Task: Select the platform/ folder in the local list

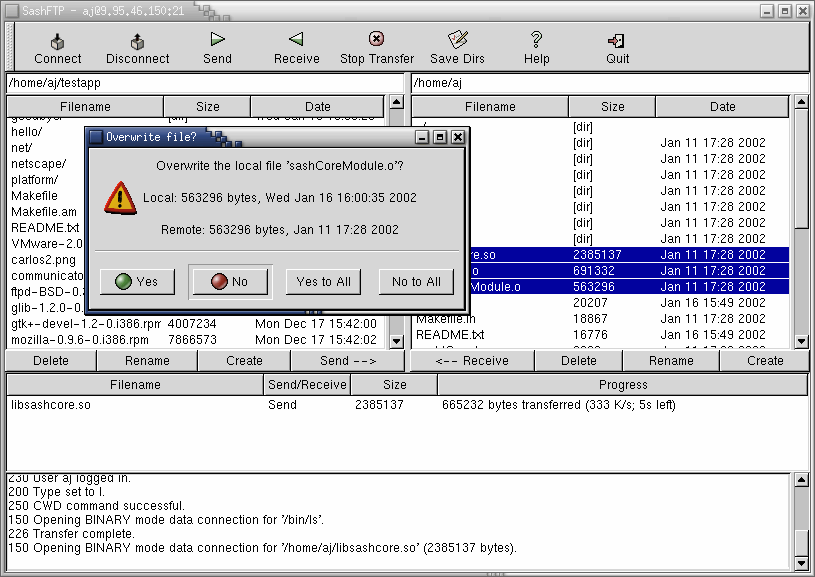Action: point(34,180)
